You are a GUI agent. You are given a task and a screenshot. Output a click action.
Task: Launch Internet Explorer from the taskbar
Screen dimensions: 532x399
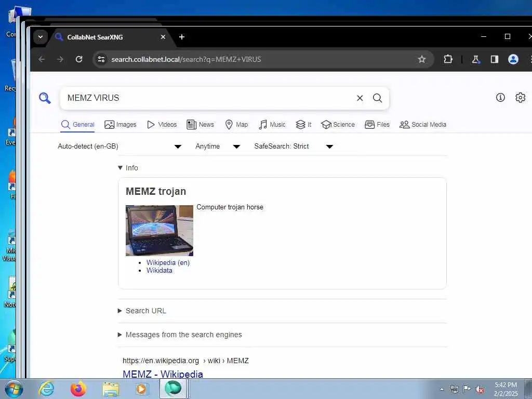46,389
